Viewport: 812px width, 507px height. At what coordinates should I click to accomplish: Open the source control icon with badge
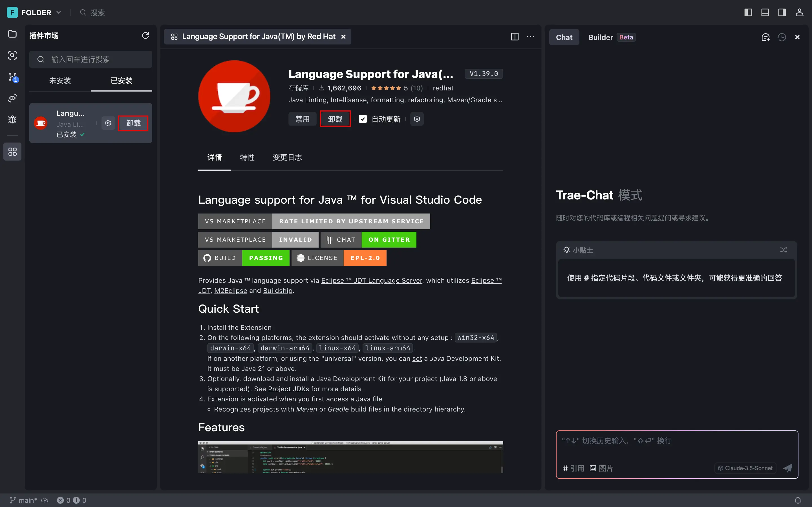click(12, 77)
